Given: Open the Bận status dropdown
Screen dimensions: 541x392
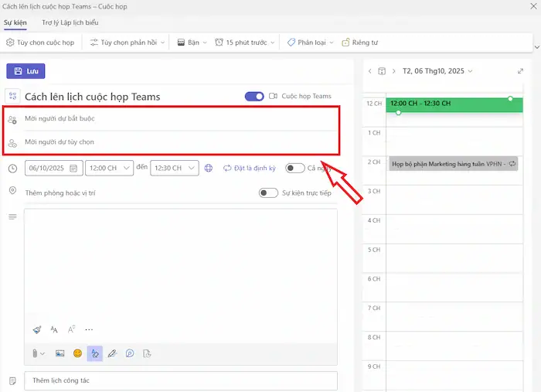Looking at the screenshot, I should coord(192,43).
